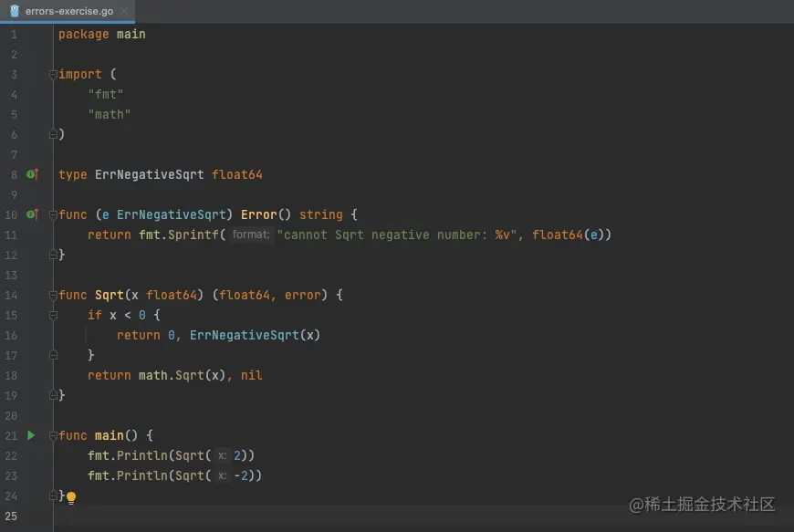Click line number 14 in gutter
This screenshot has height=532, width=794.
(x=11, y=295)
